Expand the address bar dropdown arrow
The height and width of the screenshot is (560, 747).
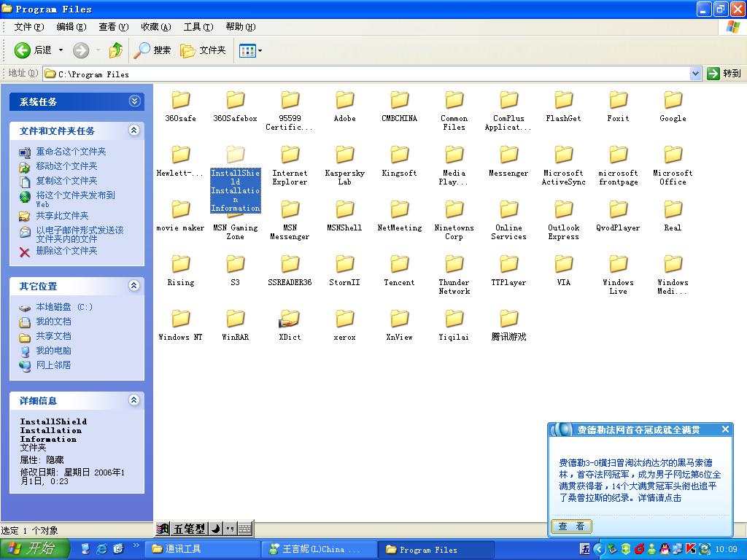point(695,74)
